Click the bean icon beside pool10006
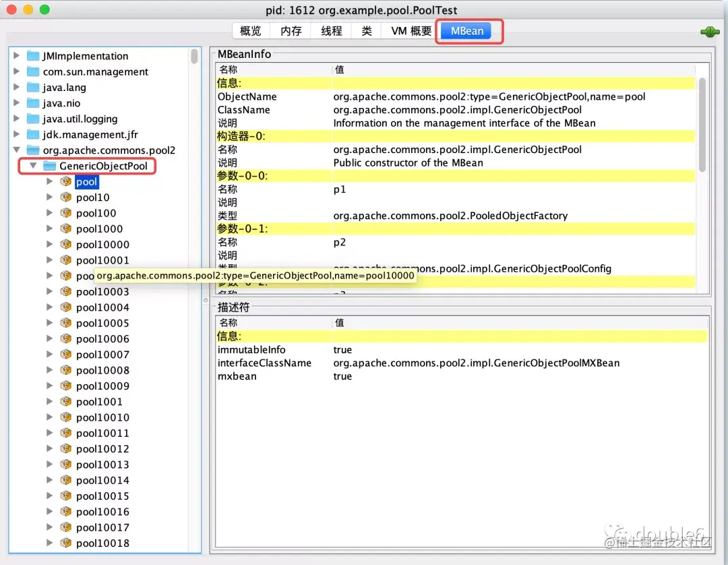The height and width of the screenshot is (565, 728). (x=66, y=339)
